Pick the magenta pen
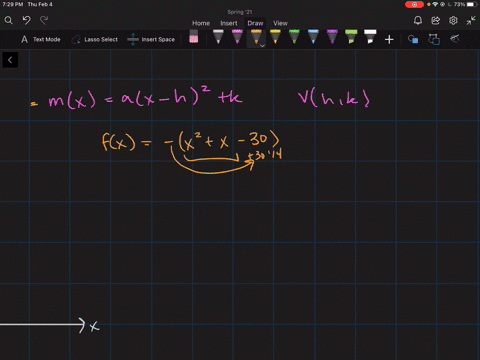 click(x=237, y=36)
